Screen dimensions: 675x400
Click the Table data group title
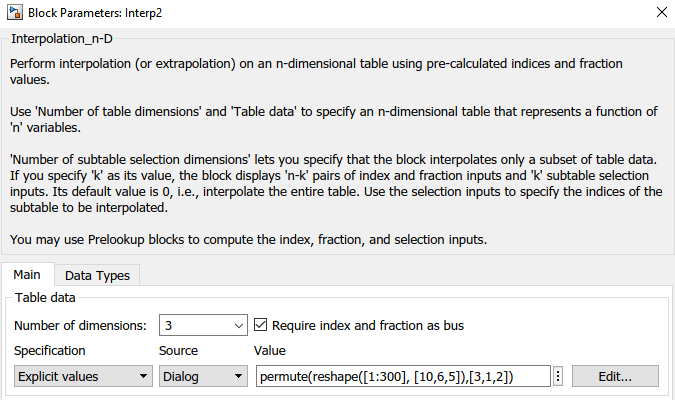pyautogui.click(x=48, y=297)
